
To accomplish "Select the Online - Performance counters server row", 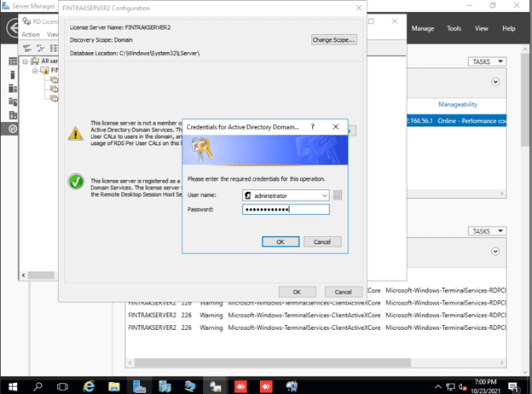I will 456,121.
